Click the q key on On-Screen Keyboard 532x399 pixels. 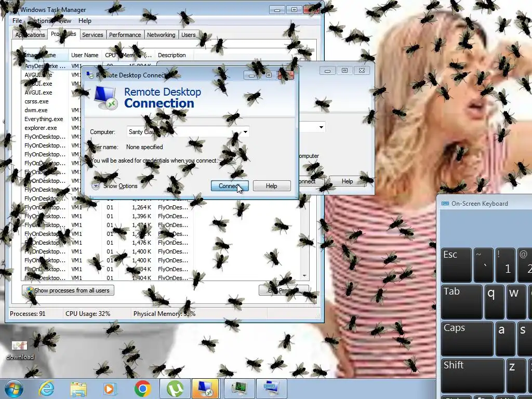(x=495, y=302)
